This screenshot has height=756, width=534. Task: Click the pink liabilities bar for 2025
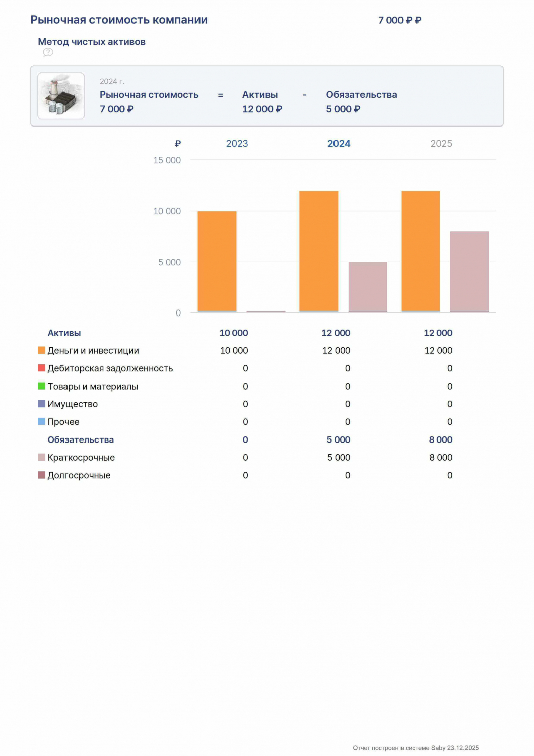coord(470,272)
